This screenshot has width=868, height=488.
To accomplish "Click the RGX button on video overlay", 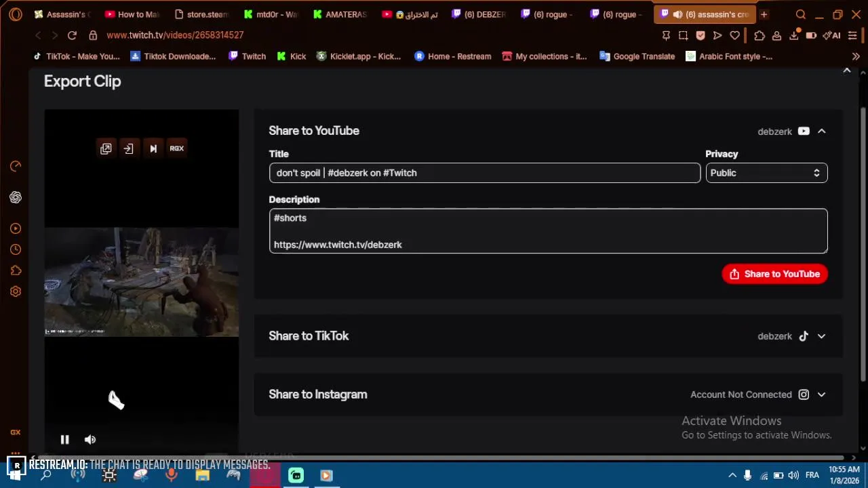I will pyautogui.click(x=176, y=148).
